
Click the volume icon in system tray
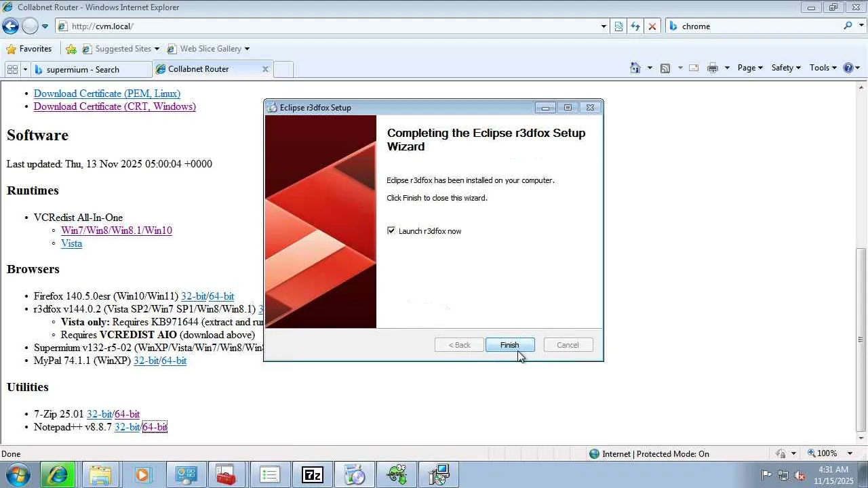click(800, 475)
